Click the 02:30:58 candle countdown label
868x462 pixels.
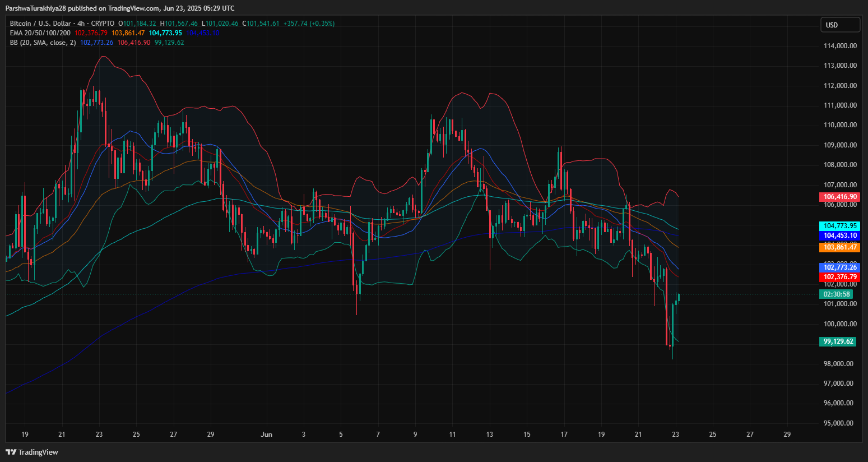click(837, 294)
